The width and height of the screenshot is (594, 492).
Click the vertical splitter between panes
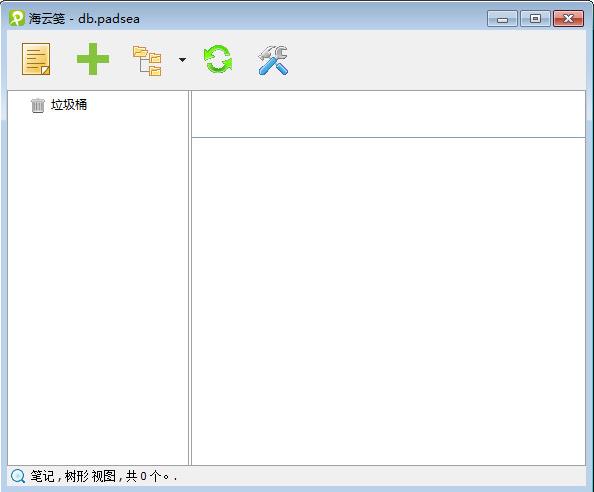click(190, 278)
